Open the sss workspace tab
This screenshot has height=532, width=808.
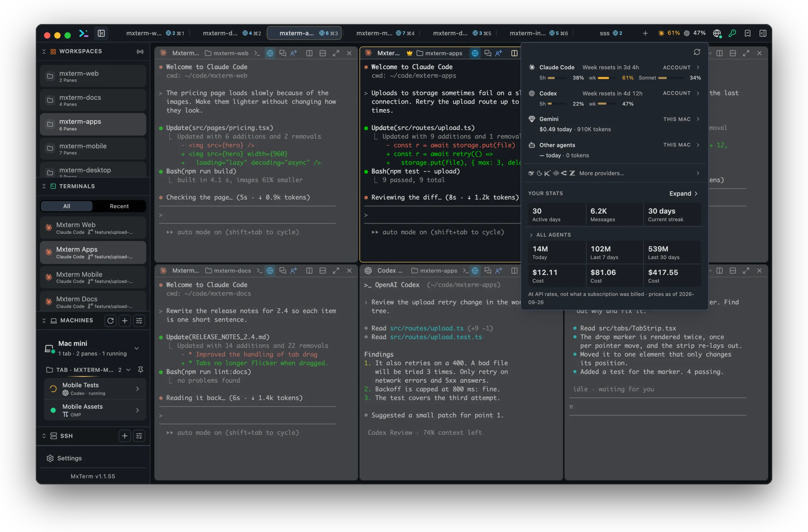610,33
